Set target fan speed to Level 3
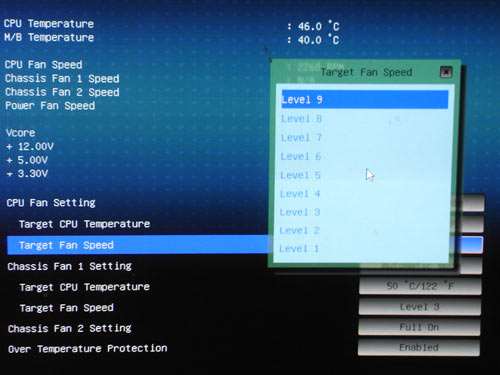Screen dimensions: 500x375 click(x=365, y=212)
